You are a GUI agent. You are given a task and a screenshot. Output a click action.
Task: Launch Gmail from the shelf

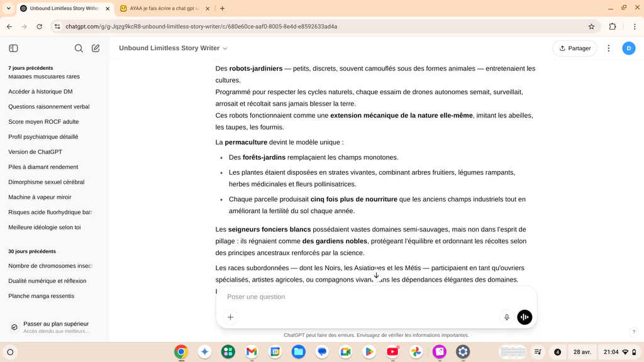252,352
